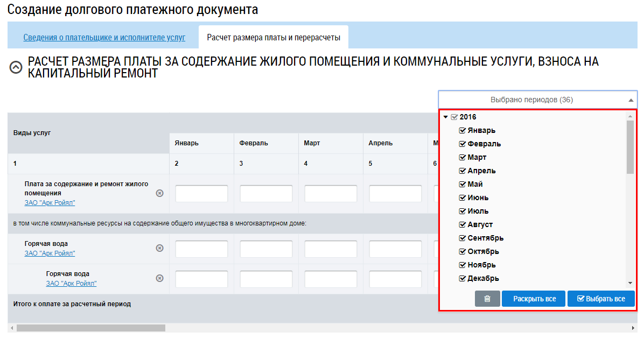Collapse the 2016 tree node
The image size is (644, 339).
[x=445, y=117]
